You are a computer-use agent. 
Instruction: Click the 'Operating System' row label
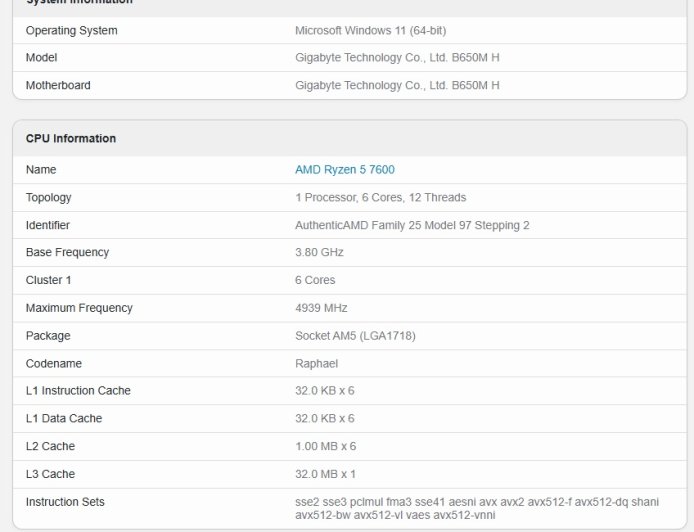point(72,31)
